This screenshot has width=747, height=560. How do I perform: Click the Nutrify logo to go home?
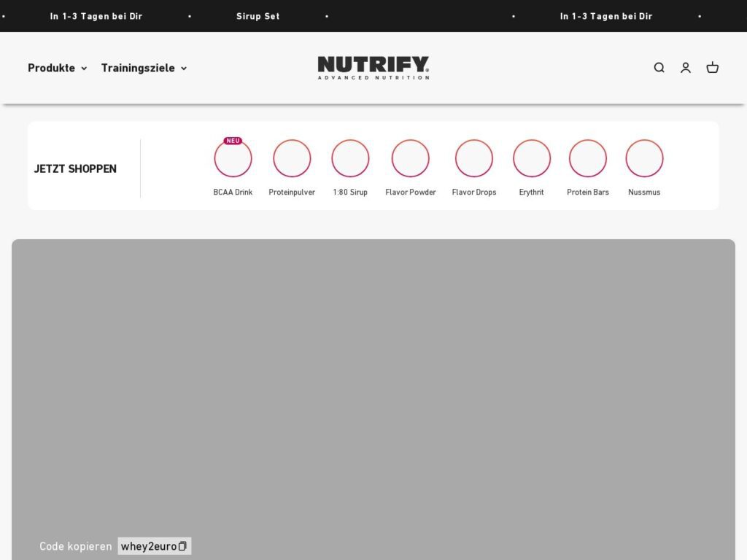coord(373,68)
